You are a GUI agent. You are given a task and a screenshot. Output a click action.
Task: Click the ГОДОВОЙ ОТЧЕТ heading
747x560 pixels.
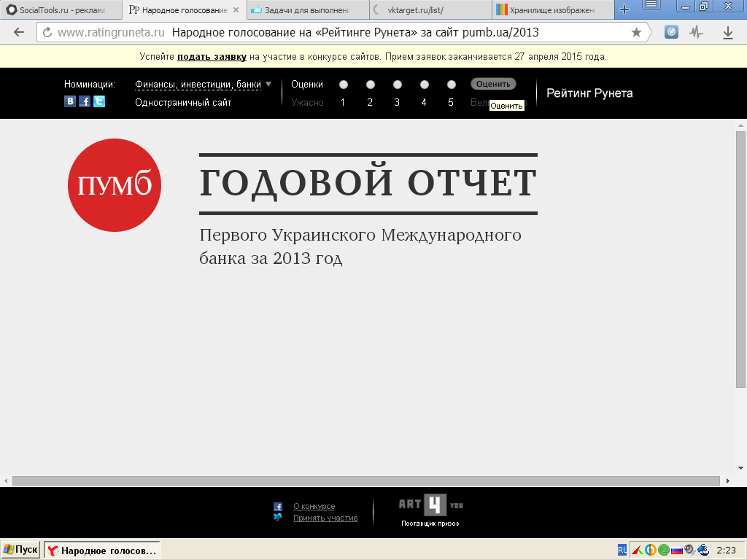368,183
